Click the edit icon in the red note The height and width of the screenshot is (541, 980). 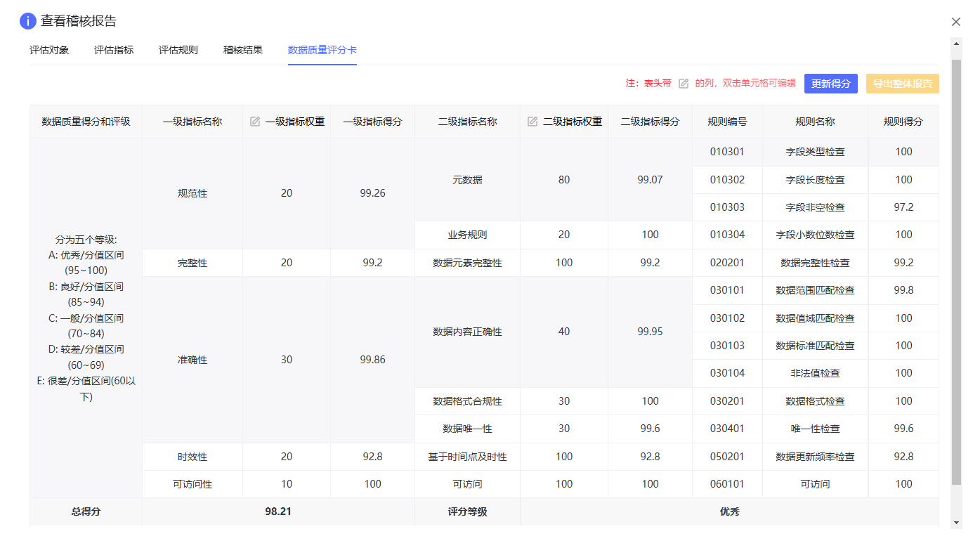[684, 84]
